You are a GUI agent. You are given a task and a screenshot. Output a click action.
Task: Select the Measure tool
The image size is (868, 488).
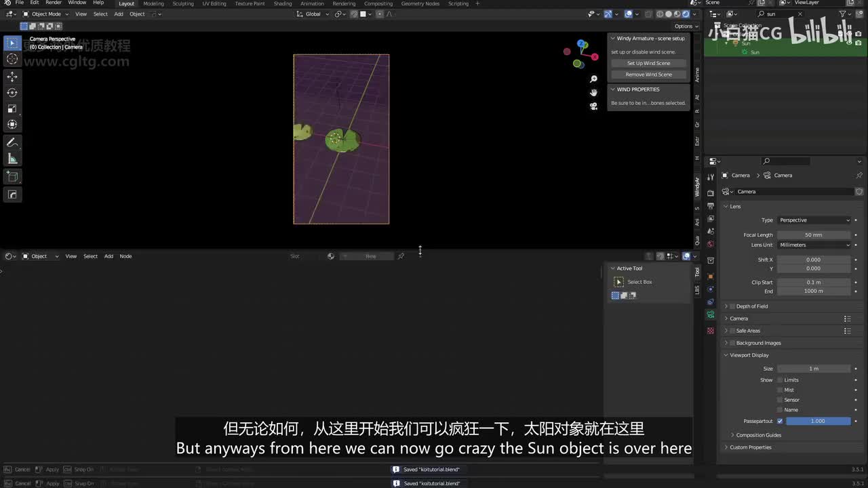12,159
